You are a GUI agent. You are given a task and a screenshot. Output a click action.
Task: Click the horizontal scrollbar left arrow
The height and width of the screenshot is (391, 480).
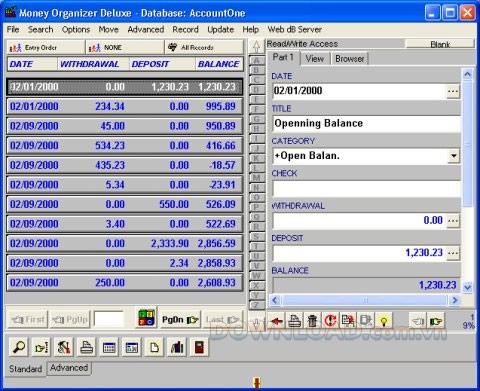(275, 300)
